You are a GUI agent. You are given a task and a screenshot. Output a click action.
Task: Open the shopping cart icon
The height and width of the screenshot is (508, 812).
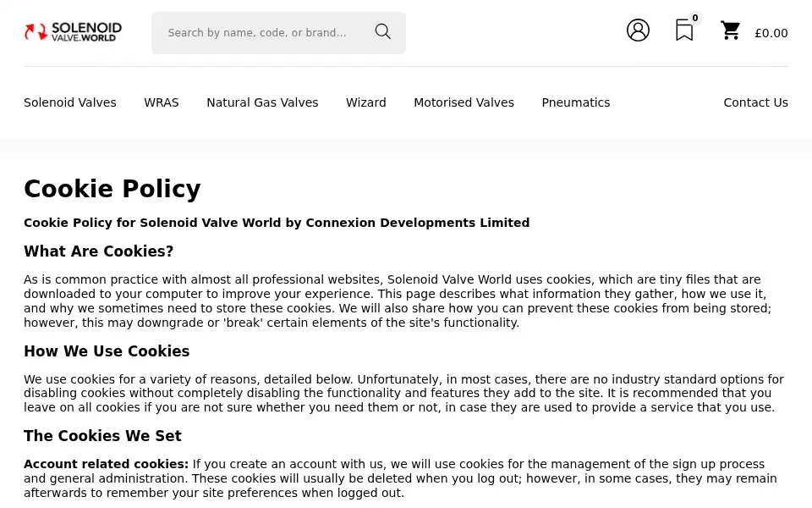click(730, 30)
